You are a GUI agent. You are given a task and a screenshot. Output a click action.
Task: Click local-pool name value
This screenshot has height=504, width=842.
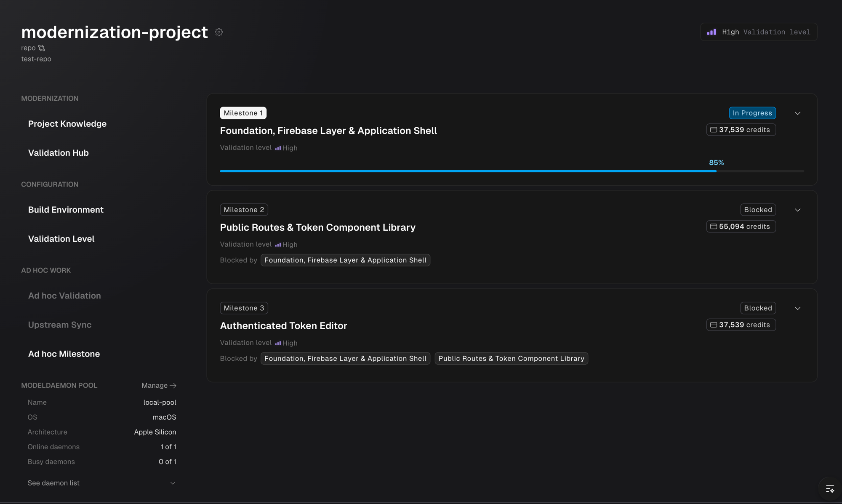160,403
